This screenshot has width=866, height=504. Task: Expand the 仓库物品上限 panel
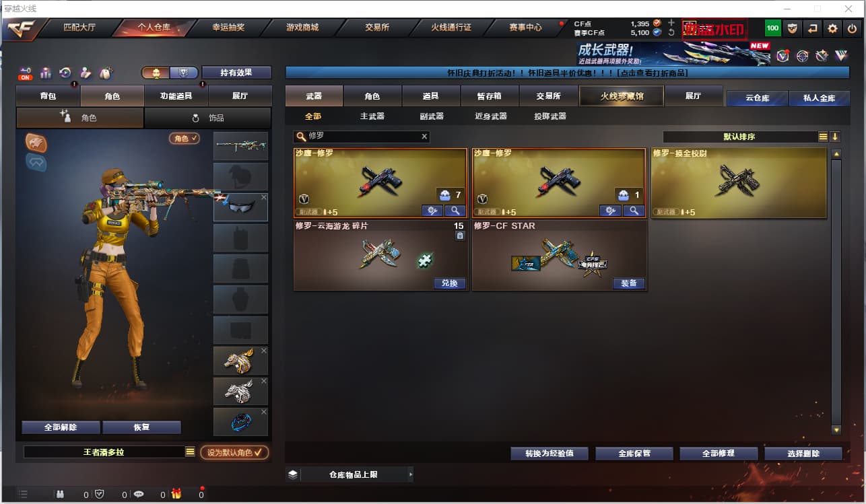350,474
